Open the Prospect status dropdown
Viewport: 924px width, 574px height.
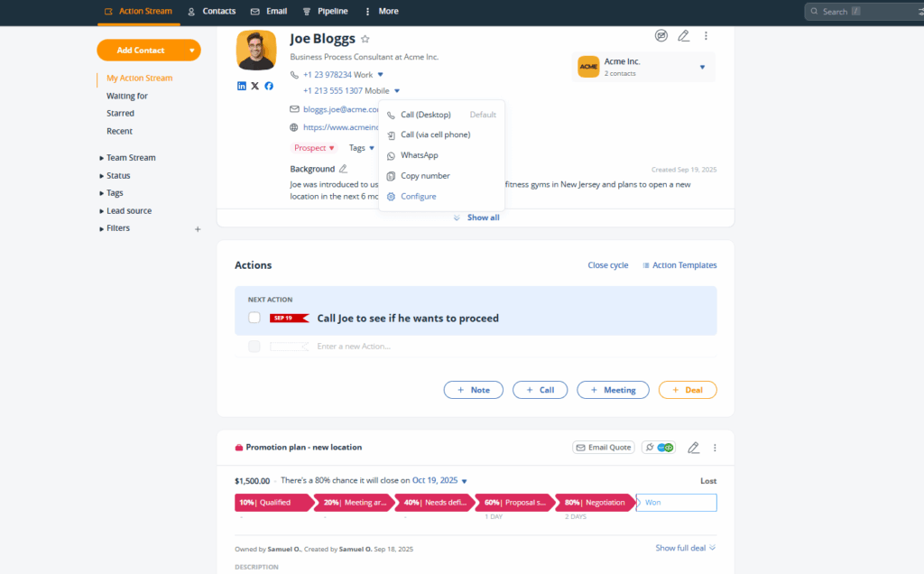pyautogui.click(x=314, y=148)
